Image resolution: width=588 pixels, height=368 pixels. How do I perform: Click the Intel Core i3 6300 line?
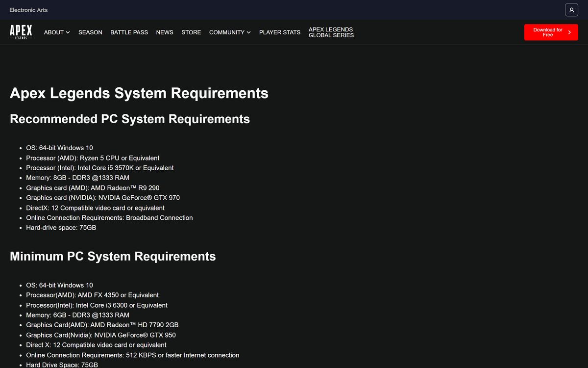tap(97, 305)
